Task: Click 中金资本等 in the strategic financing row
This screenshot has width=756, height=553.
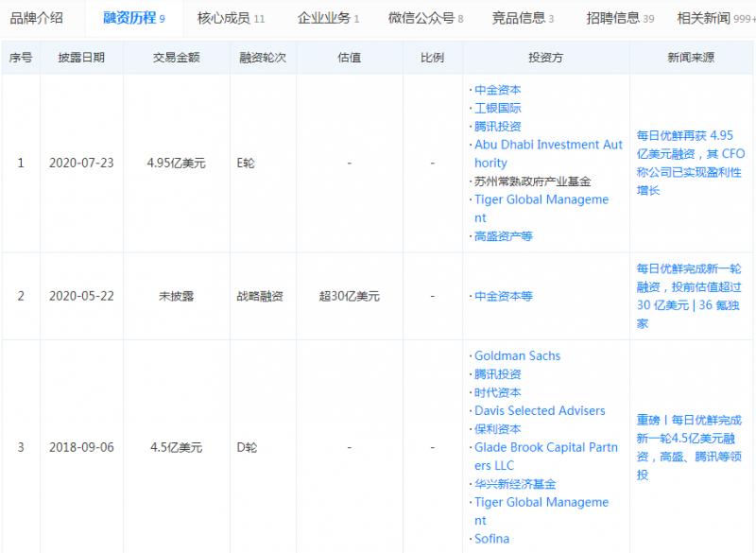Action: (x=504, y=296)
